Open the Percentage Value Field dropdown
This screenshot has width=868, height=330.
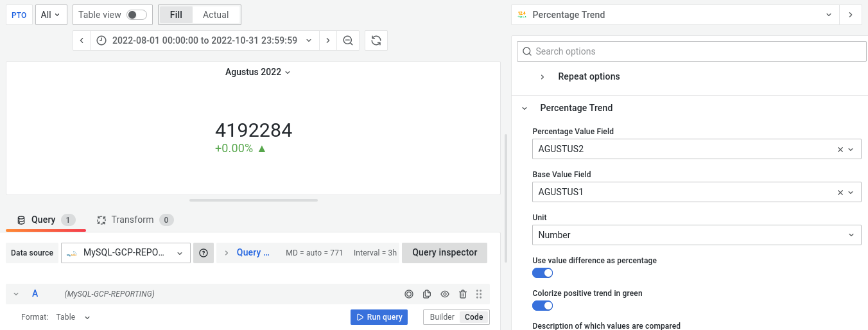coord(697,149)
